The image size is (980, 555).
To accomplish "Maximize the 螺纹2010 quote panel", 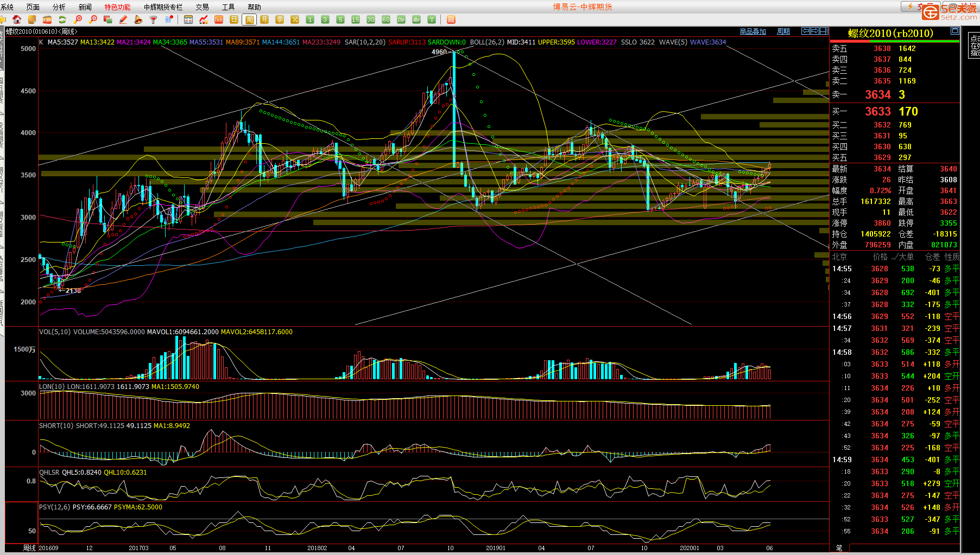I will (955, 31).
